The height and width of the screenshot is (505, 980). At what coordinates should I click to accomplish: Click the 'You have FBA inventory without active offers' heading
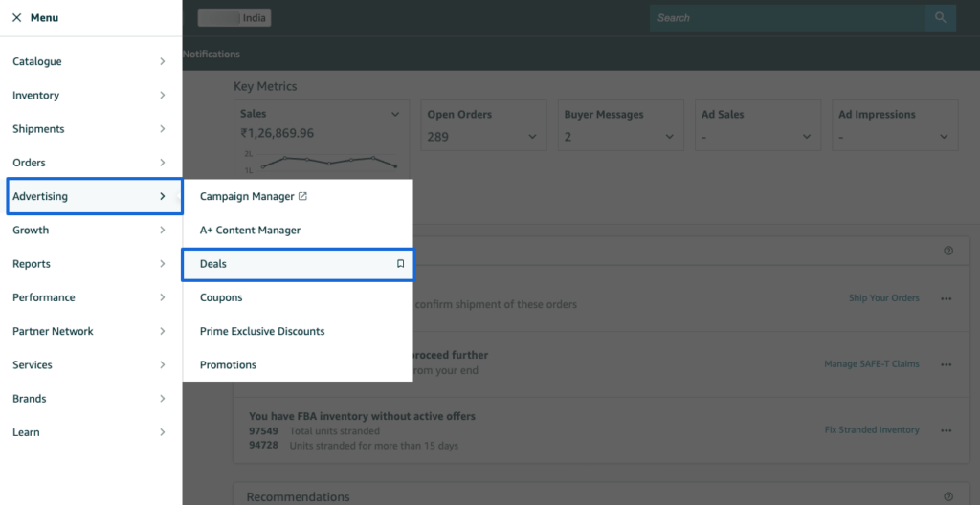(362, 416)
